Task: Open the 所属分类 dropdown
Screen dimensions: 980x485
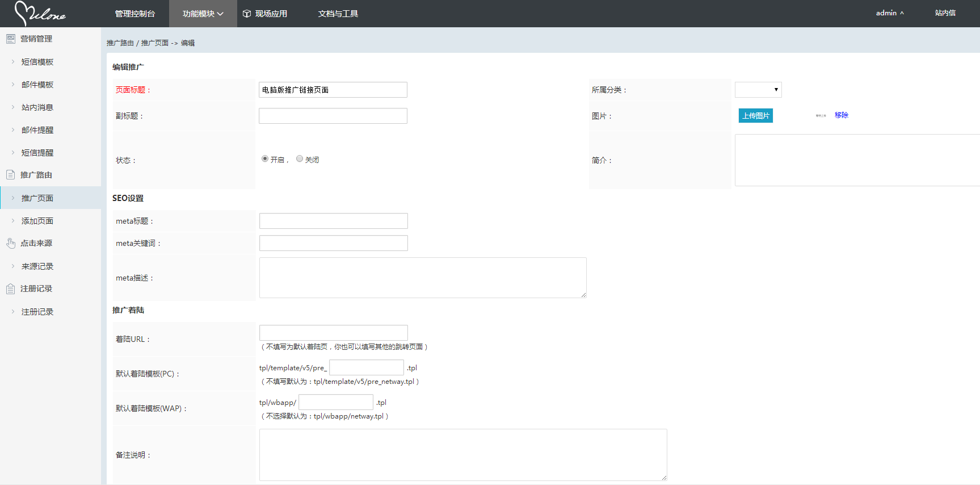Action: [758, 90]
